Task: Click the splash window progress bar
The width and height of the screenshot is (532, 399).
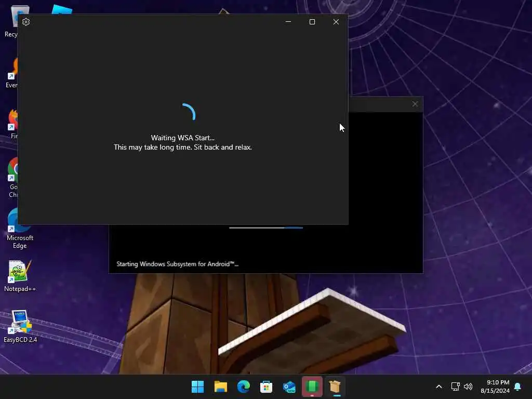Action: [266, 228]
